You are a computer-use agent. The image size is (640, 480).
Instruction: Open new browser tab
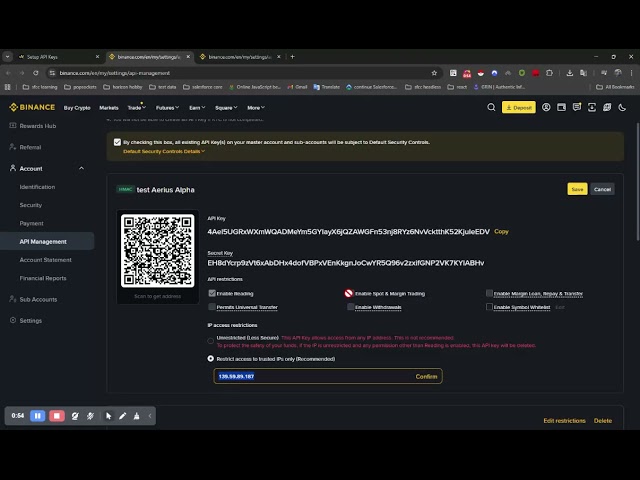pos(292,57)
